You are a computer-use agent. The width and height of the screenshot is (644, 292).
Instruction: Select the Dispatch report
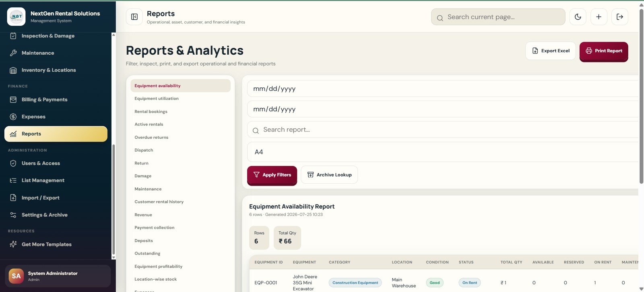tap(180, 150)
